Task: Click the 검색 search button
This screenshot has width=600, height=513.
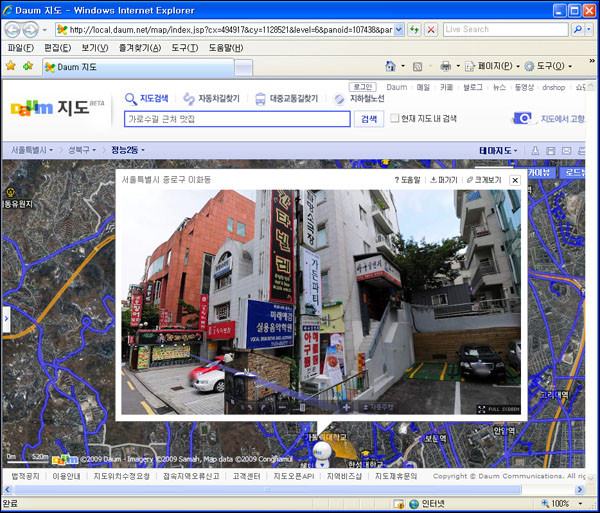Action: pyautogui.click(x=369, y=119)
